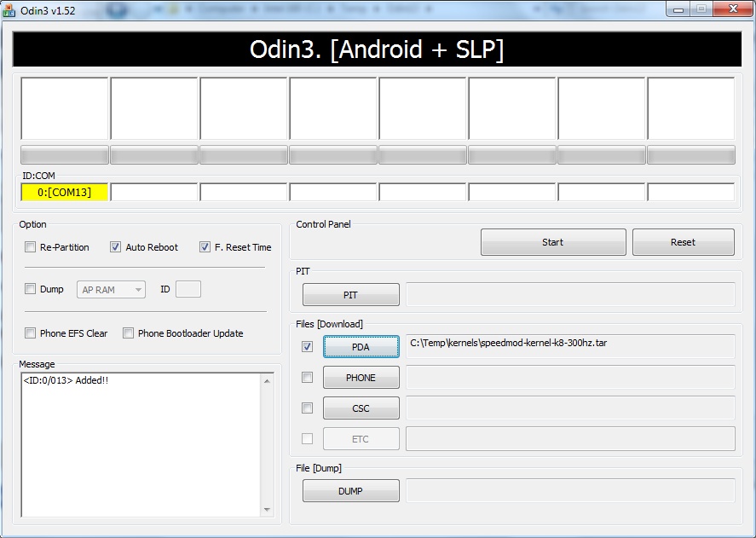
Task: Click the Odin3 [Android + SLP] banner
Action: (x=377, y=49)
